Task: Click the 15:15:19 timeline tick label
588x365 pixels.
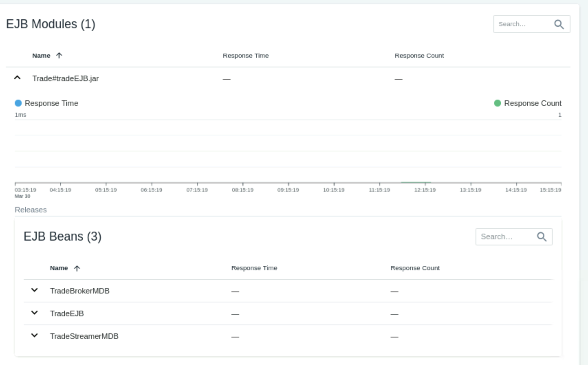Action: point(551,190)
